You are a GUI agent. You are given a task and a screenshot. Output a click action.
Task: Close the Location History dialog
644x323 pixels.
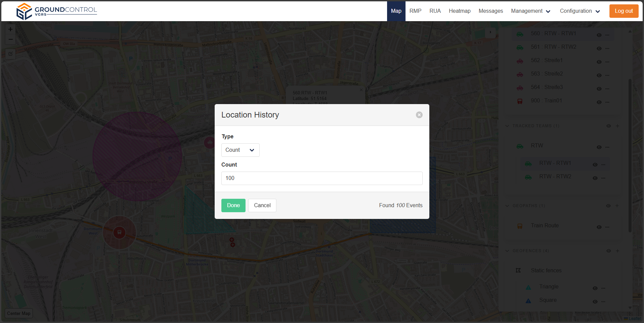click(x=419, y=115)
